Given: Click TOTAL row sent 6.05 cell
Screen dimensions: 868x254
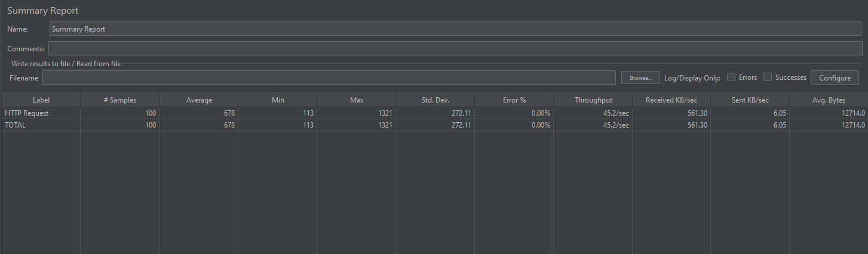Looking at the screenshot, I should tap(750, 125).
